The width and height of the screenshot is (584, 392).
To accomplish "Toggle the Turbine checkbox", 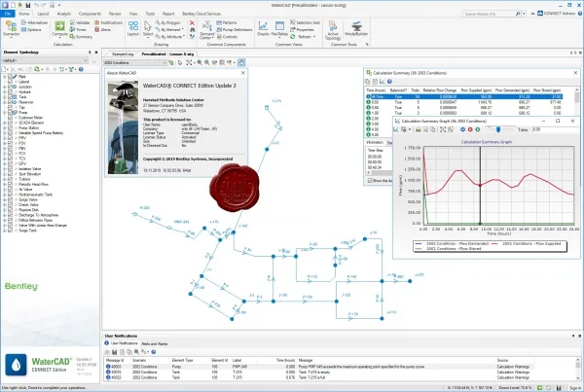I will [x=10, y=179].
